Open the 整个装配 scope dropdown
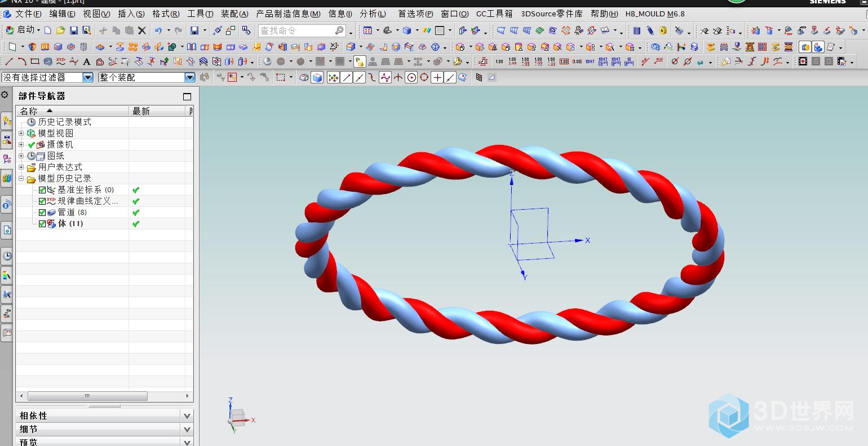The image size is (868, 446). point(190,77)
